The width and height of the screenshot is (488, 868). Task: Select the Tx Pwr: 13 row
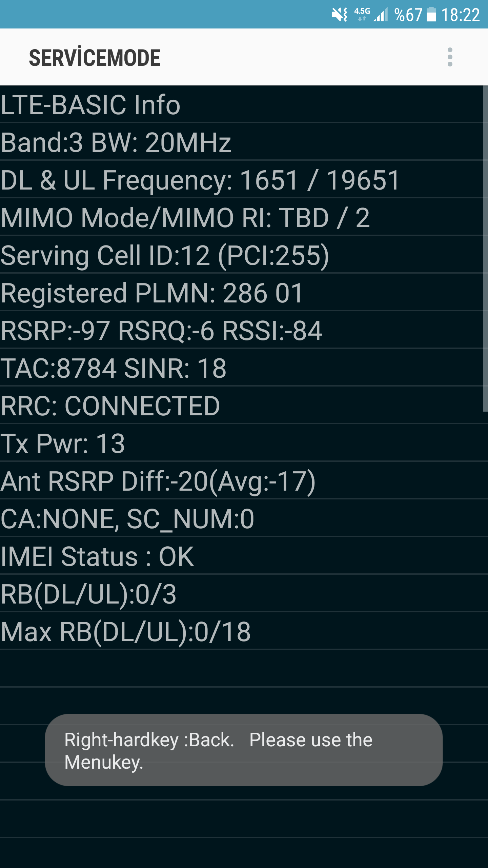click(244, 443)
